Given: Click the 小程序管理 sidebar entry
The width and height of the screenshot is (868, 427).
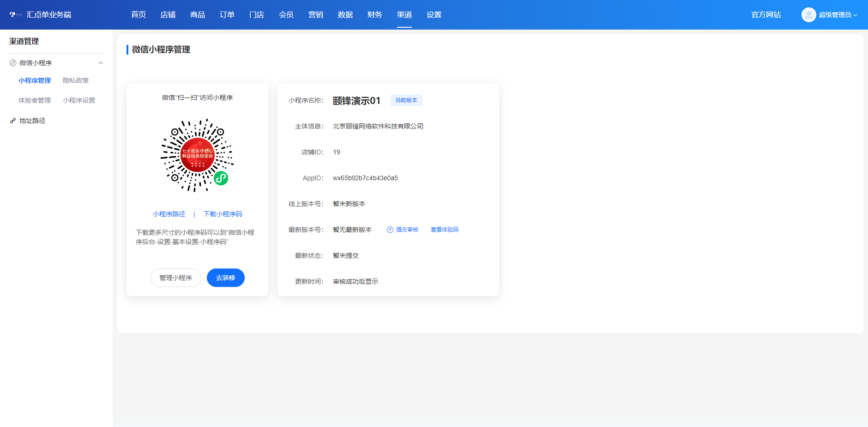Looking at the screenshot, I should coord(34,80).
